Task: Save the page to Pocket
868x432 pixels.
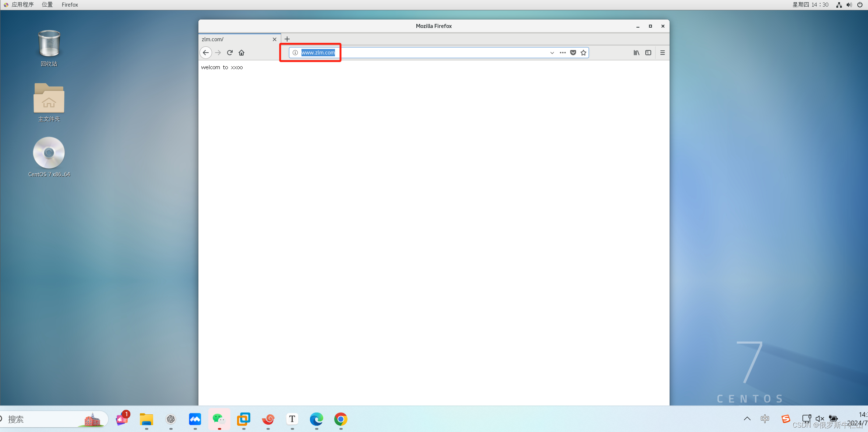Action: tap(573, 53)
